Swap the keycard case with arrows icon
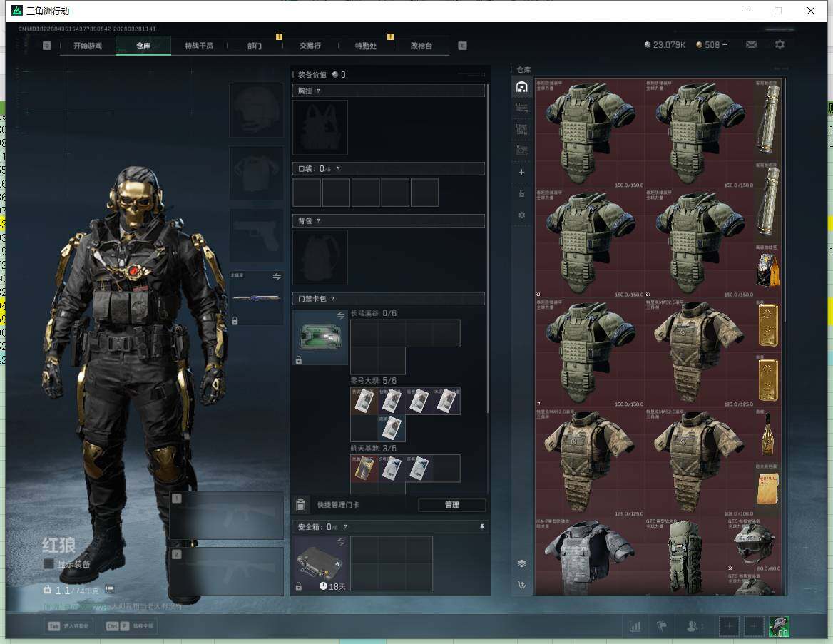 [x=340, y=316]
